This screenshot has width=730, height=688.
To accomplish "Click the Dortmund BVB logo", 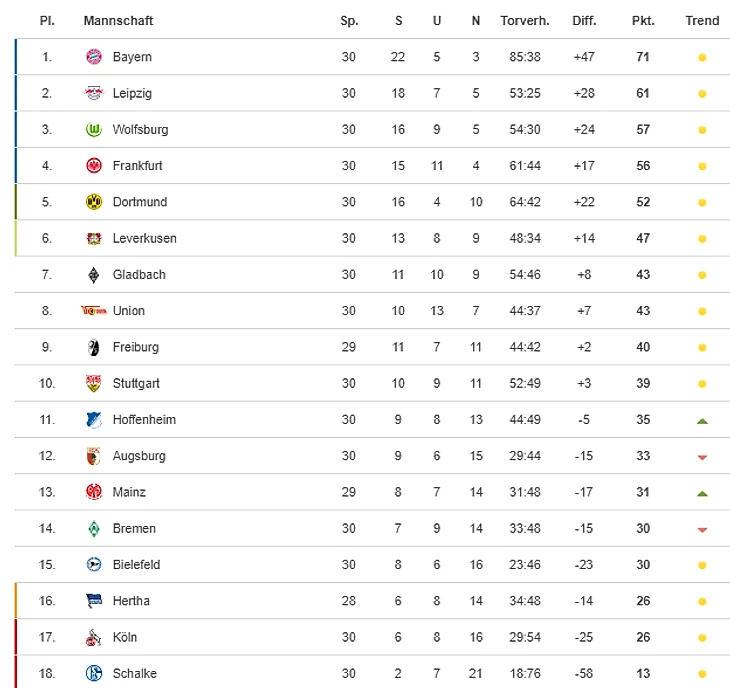I will [x=94, y=202].
